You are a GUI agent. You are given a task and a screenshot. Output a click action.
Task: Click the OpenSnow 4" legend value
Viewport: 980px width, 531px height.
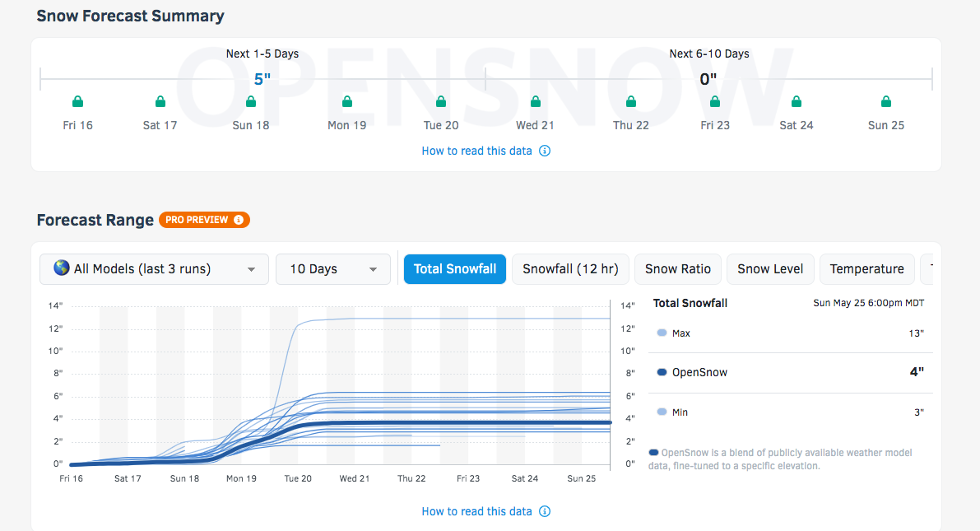(x=917, y=372)
